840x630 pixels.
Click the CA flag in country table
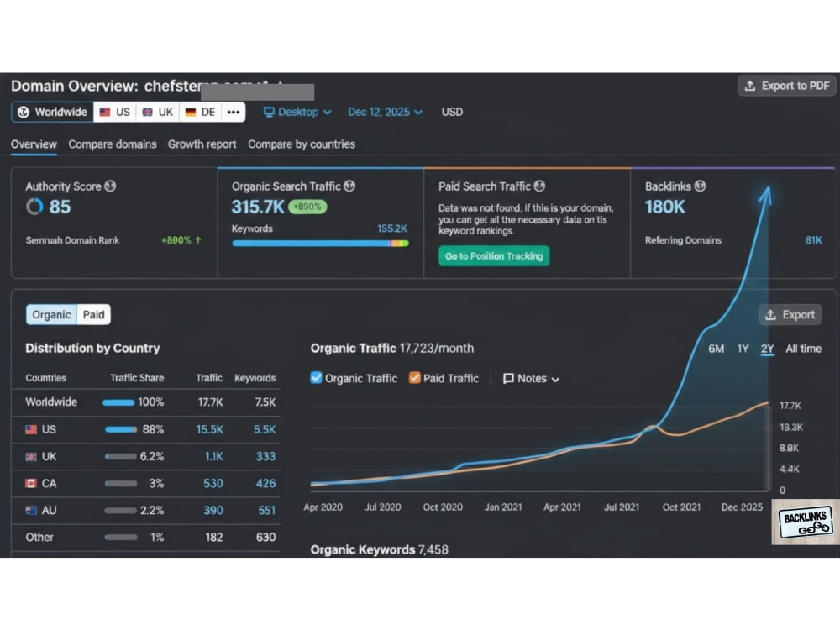[x=31, y=483]
